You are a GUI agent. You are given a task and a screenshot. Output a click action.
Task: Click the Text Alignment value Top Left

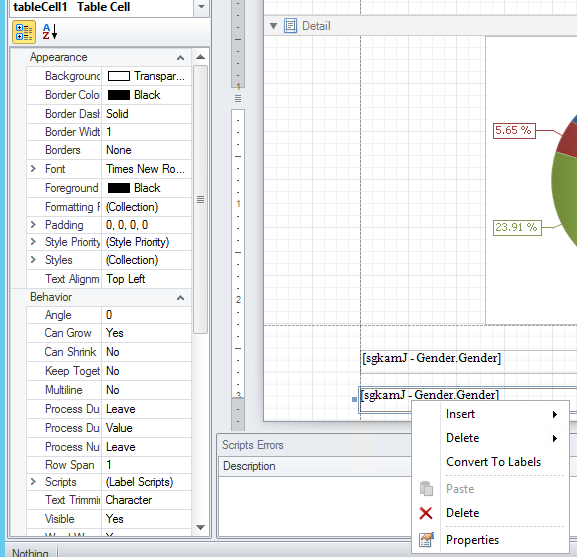[146, 279]
